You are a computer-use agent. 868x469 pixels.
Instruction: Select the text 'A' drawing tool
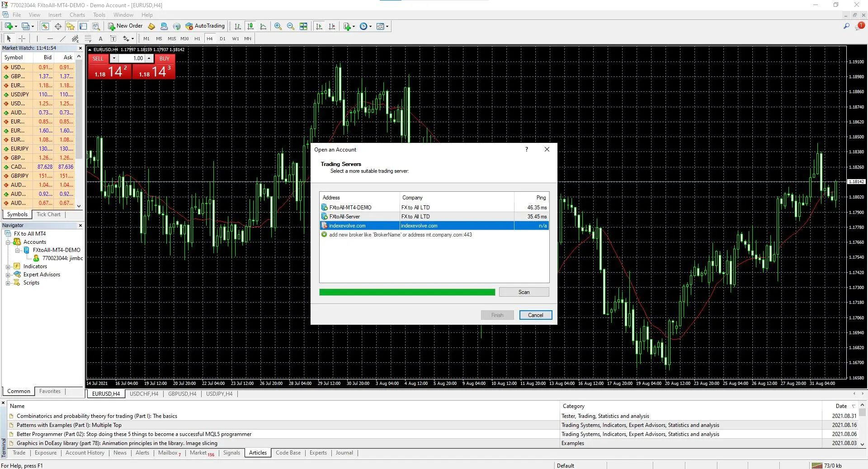tap(100, 39)
